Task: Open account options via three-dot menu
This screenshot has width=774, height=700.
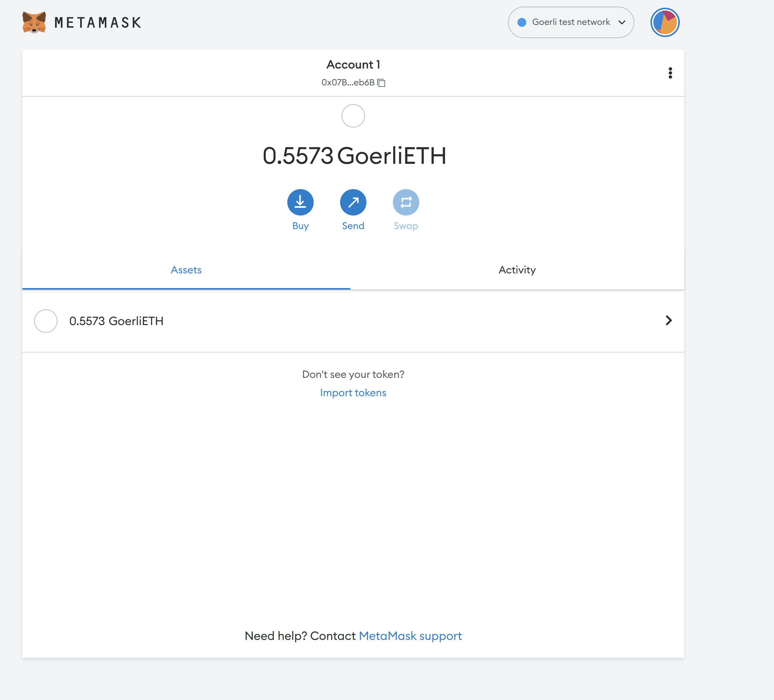Action: pos(670,73)
